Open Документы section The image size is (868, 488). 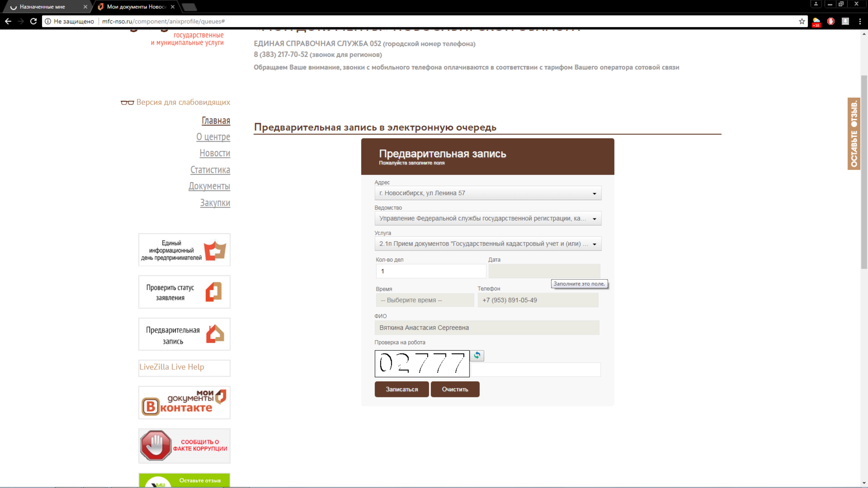point(209,186)
